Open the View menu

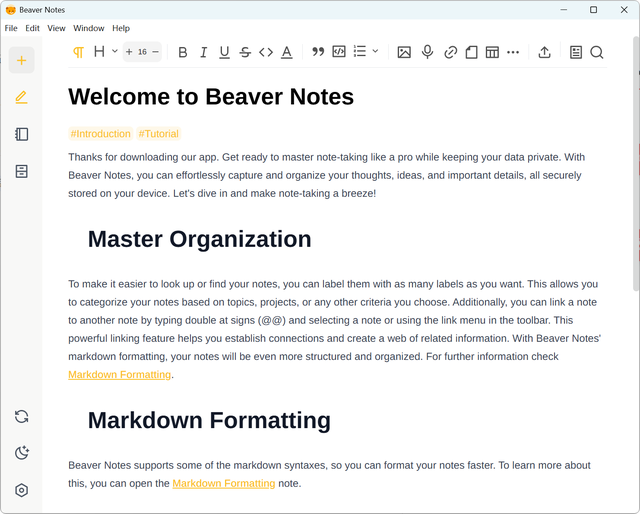point(56,28)
